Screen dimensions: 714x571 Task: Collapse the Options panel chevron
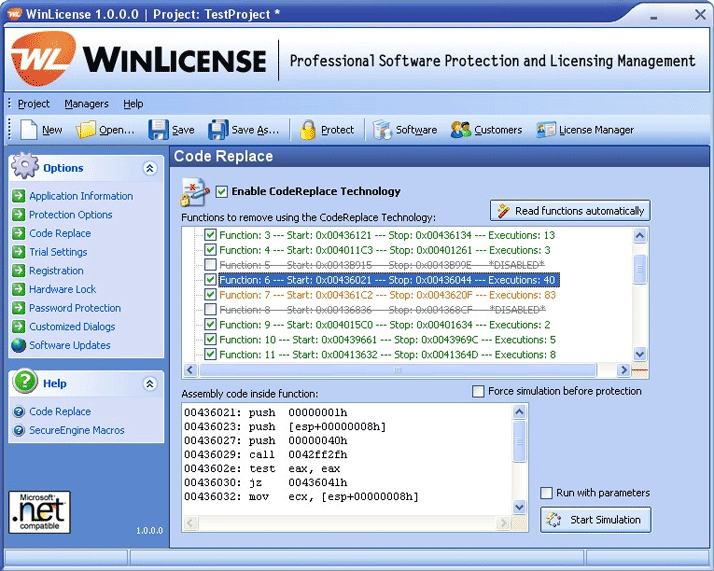click(150, 168)
